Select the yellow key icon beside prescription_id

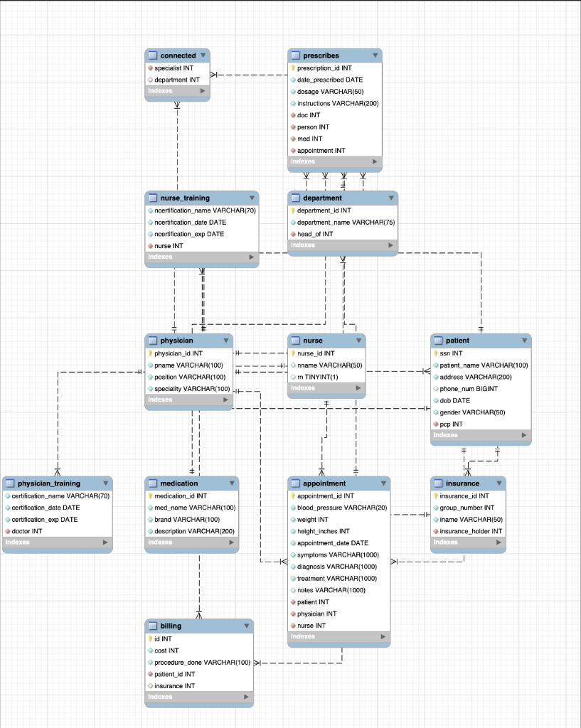[x=292, y=68]
